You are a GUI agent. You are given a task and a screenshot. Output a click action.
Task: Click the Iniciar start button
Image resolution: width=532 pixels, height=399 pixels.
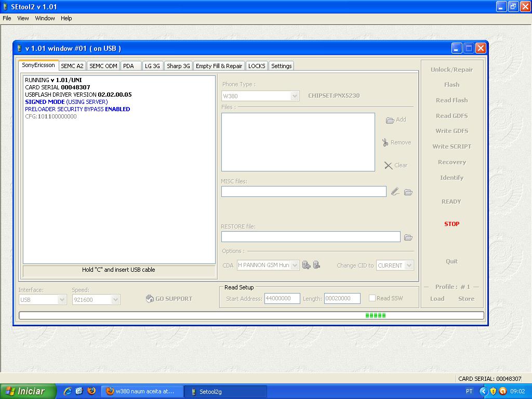[28, 391]
